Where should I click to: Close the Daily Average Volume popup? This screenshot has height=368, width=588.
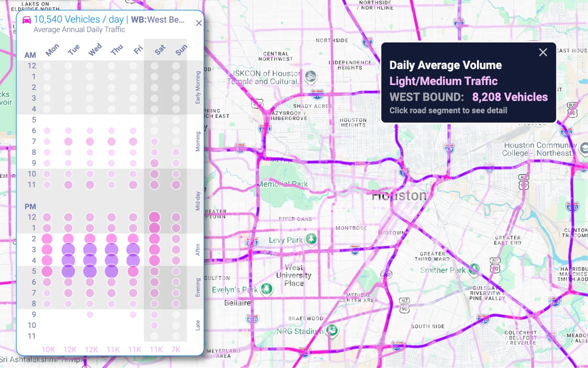pyautogui.click(x=543, y=52)
